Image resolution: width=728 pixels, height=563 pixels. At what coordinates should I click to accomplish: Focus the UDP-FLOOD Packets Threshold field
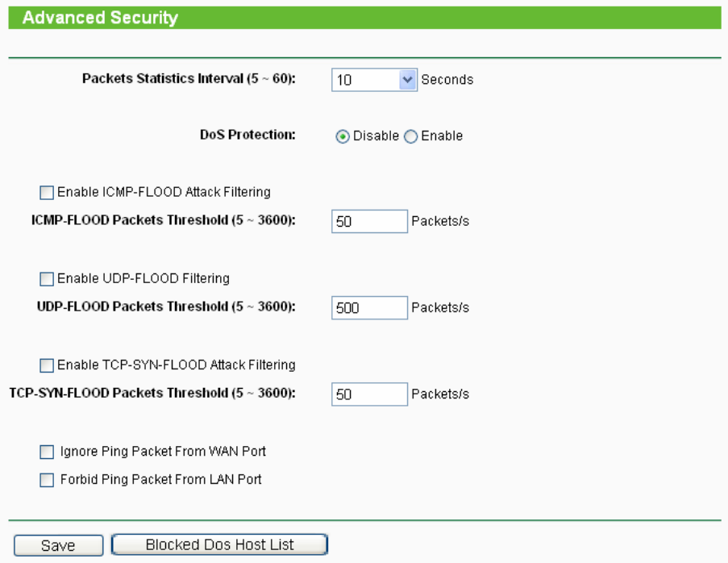tap(369, 307)
